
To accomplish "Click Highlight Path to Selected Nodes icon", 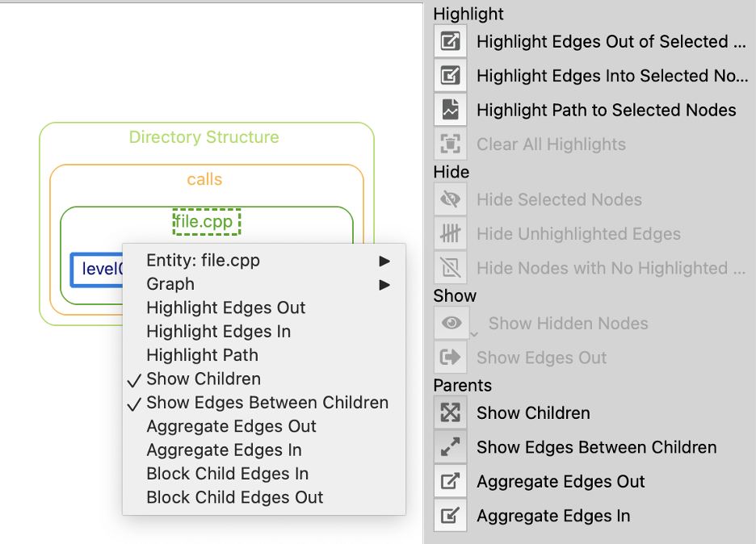I will click(451, 110).
